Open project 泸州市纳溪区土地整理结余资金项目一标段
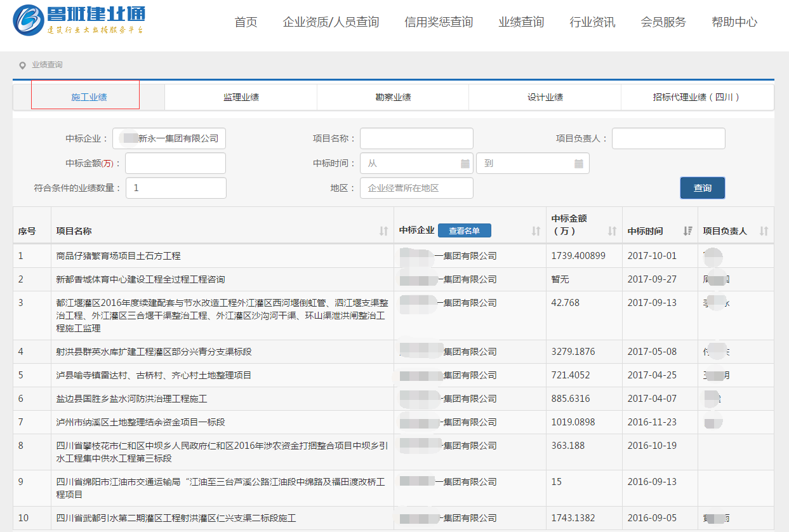The height and width of the screenshot is (532, 789). tap(140, 422)
